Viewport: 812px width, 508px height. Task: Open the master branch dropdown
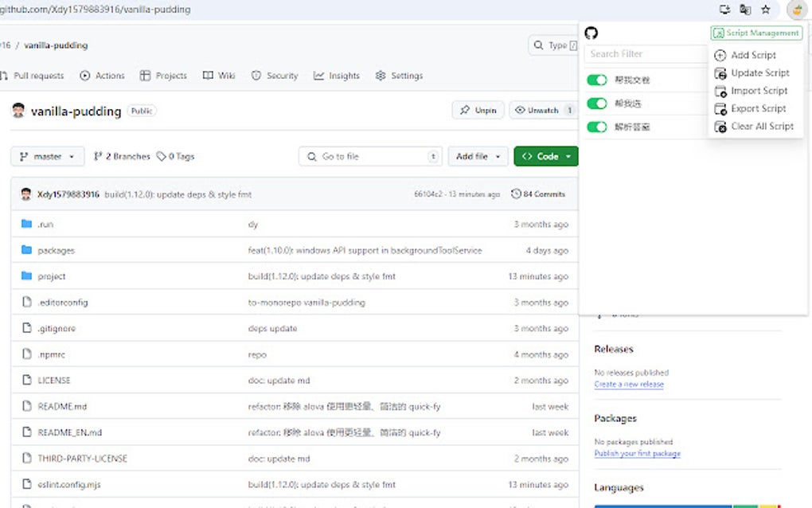point(46,156)
